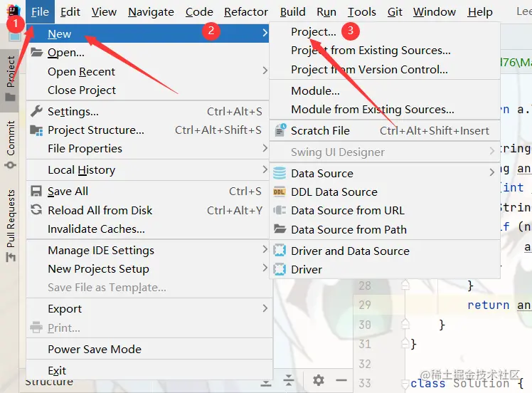Click 'class Solution' text on line 33
Screen dimensions: 532x393
click(x=459, y=384)
